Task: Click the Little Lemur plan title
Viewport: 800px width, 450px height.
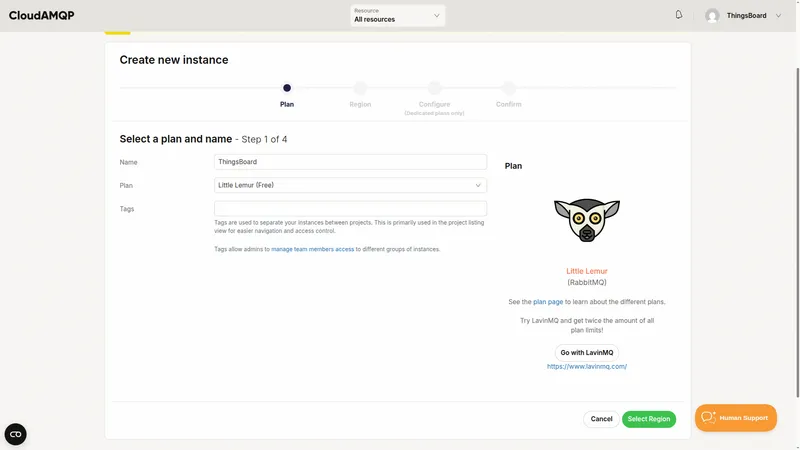Action: point(587,271)
